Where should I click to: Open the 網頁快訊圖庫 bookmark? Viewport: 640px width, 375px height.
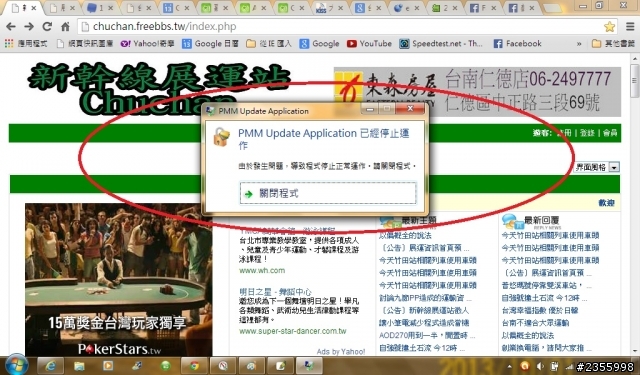pyautogui.click(x=84, y=44)
